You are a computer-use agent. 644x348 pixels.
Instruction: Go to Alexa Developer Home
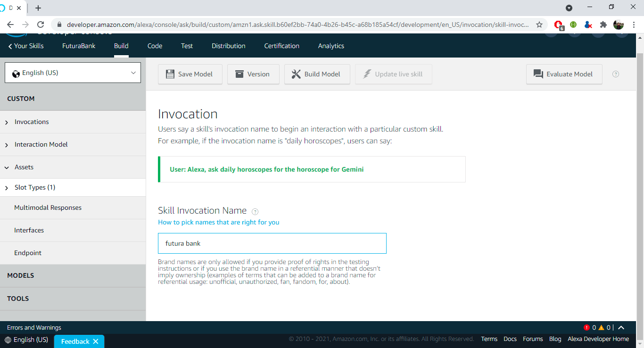click(x=598, y=339)
